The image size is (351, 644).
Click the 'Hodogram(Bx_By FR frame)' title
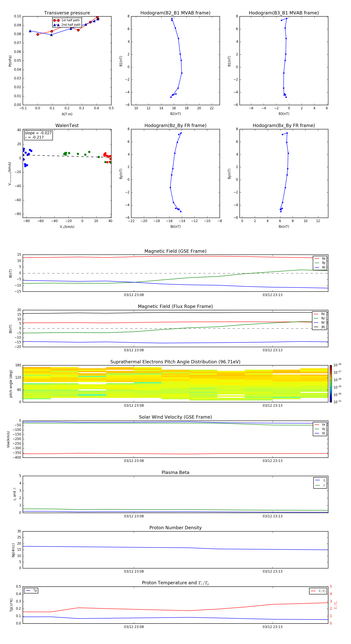(284, 125)
